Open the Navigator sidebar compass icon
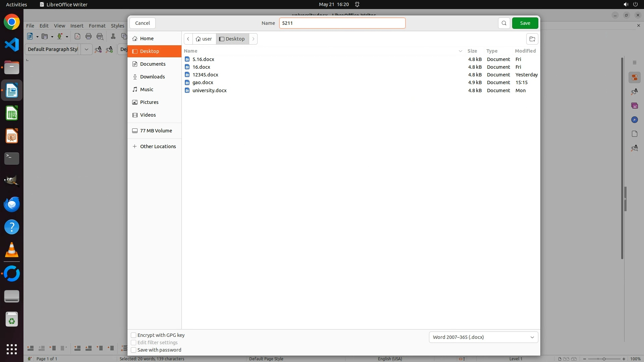The image size is (644, 362). tap(634, 120)
